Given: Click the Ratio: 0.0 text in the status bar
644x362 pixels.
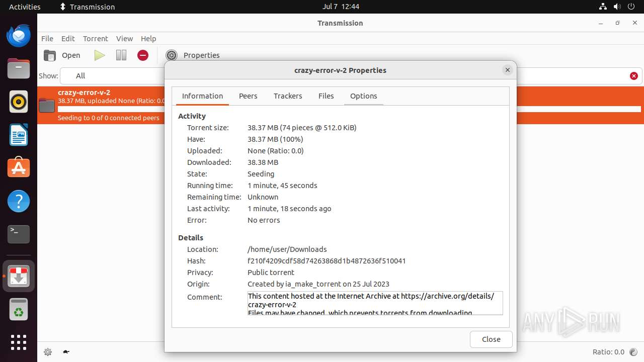Looking at the screenshot, I should click(608, 352).
